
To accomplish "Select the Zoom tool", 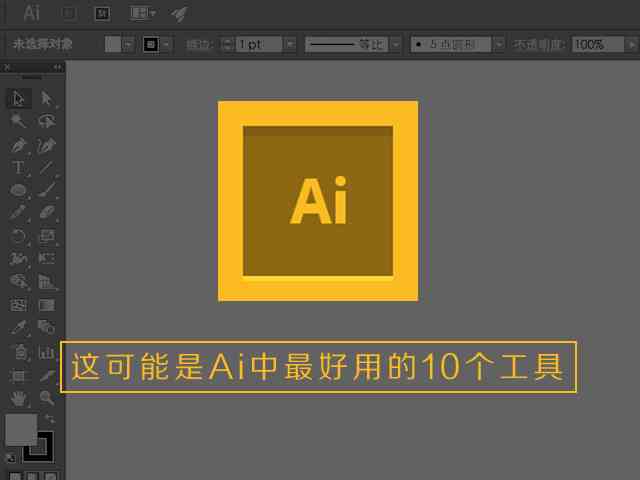I will pyautogui.click(x=47, y=398).
